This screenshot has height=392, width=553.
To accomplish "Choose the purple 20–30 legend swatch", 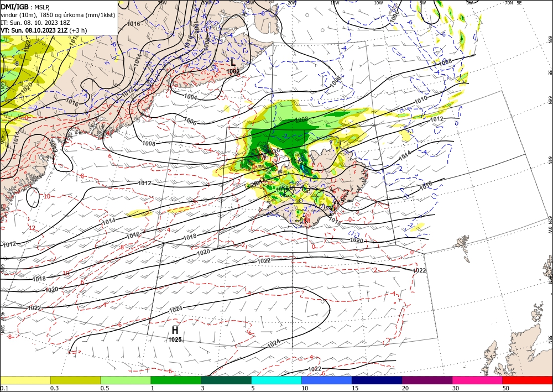I will 427,380.
